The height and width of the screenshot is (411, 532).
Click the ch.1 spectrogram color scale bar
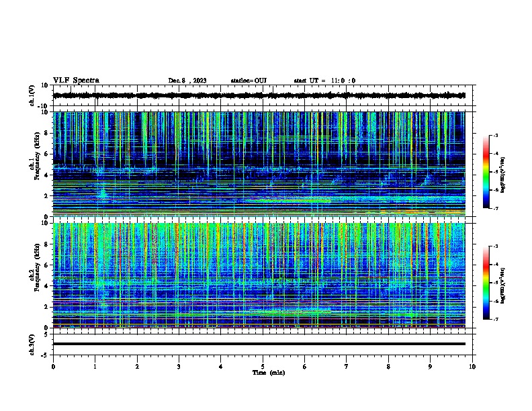(486, 172)
